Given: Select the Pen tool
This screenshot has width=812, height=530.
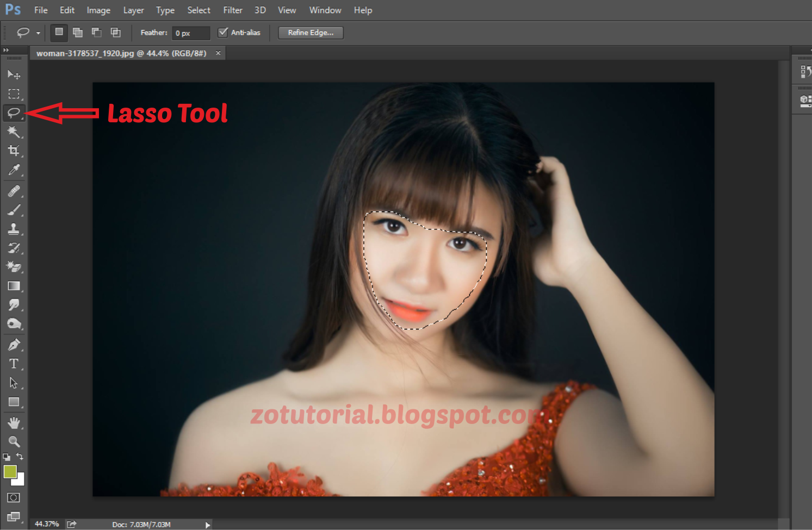Looking at the screenshot, I should coord(14,344).
